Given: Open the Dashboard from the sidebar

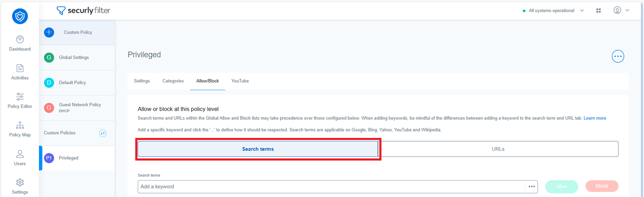Looking at the screenshot, I should pyautogui.click(x=20, y=44).
